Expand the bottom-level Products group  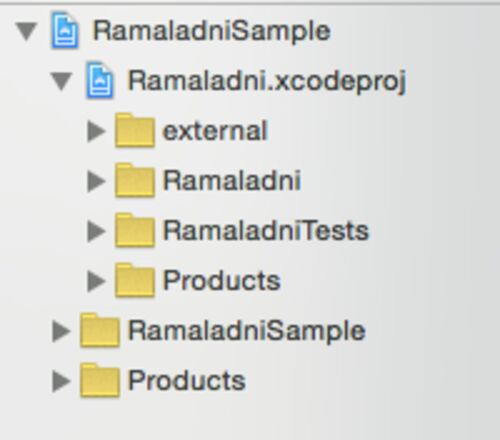tap(61, 381)
